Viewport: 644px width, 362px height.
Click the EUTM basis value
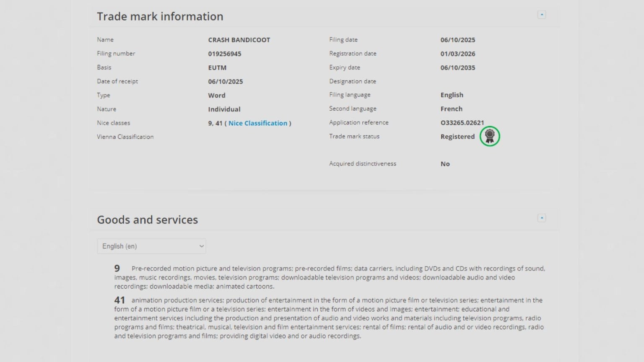click(217, 67)
